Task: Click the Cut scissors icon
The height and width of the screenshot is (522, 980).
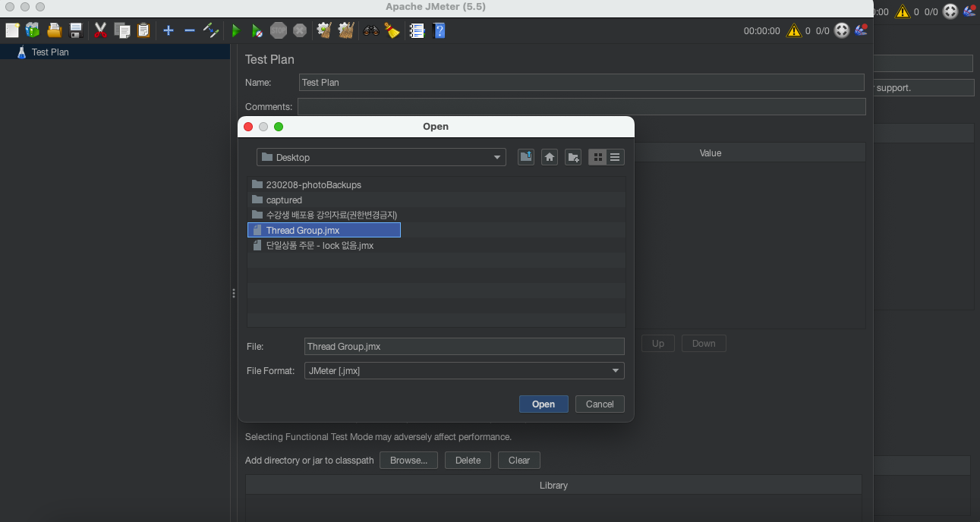Action: click(x=100, y=30)
